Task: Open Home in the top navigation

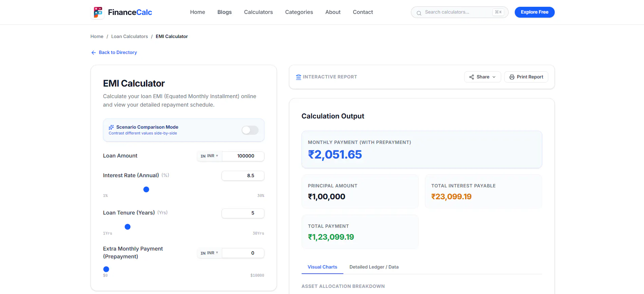Action: coord(197,12)
